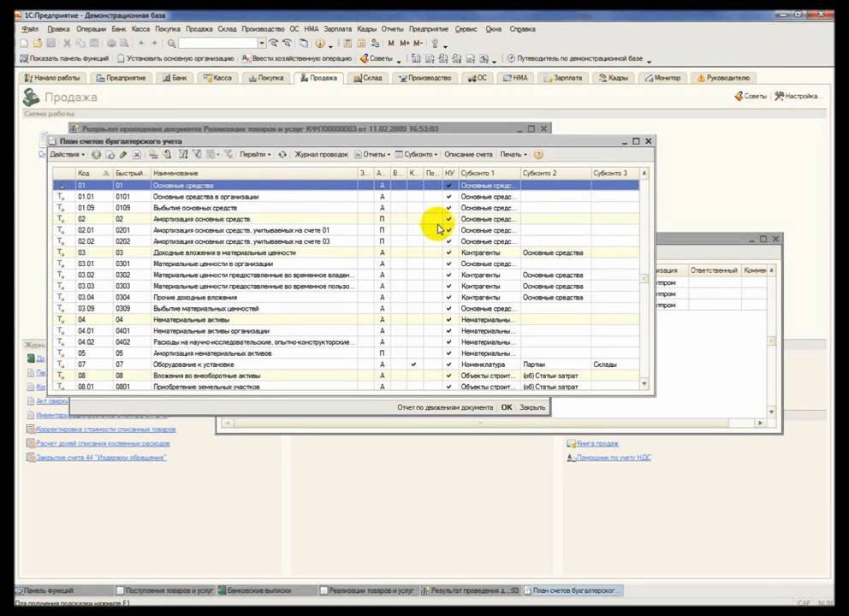Viewport: 849px width, 616px height.
Task: Click Установить основную организацию toolbar button
Action: (x=175, y=58)
